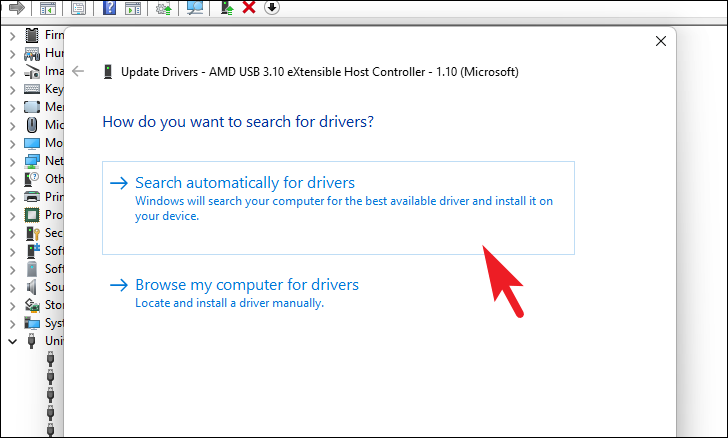Select the 'Sys' tree row label
The width and height of the screenshot is (728, 438).
(54, 323)
